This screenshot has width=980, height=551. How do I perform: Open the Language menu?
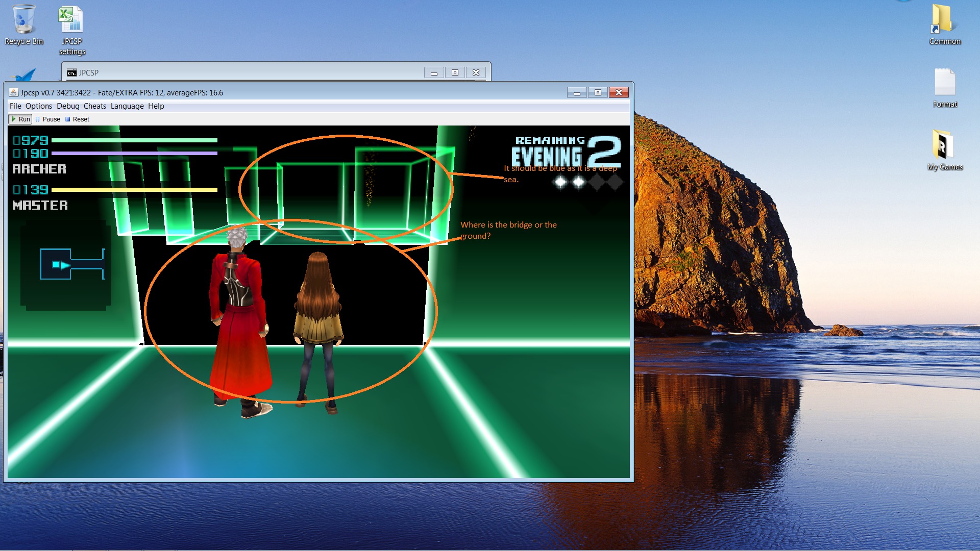[127, 106]
